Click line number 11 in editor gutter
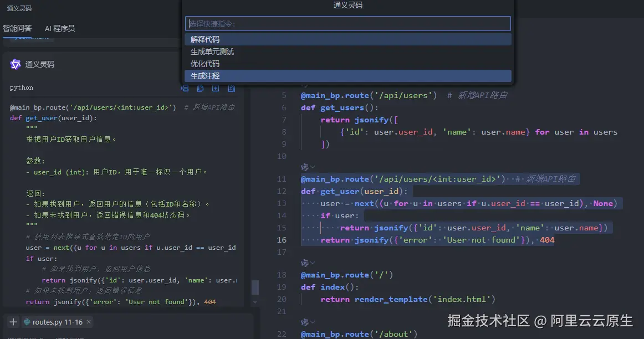The image size is (644, 339). tap(282, 179)
